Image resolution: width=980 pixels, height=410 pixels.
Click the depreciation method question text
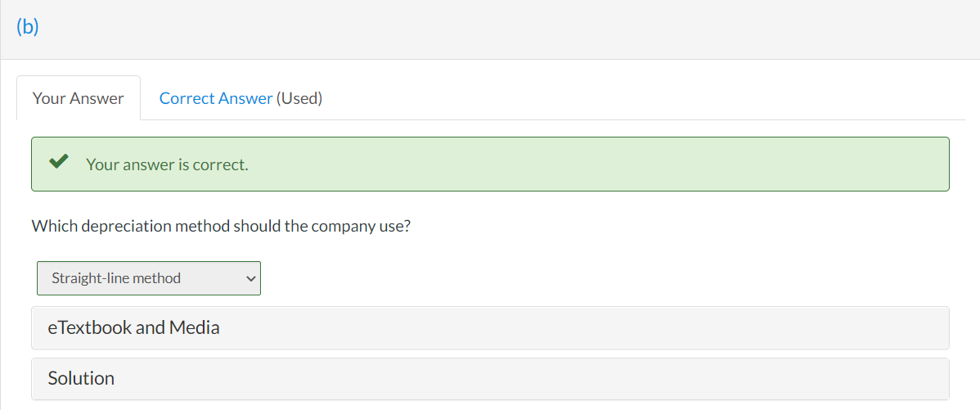pos(221,226)
